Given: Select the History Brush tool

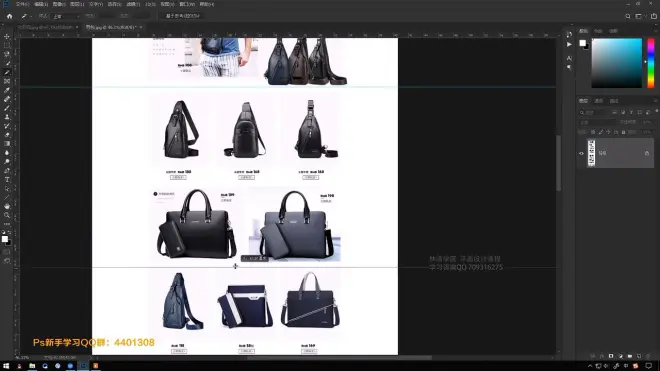Looking at the screenshot, I should click(7, 126).
